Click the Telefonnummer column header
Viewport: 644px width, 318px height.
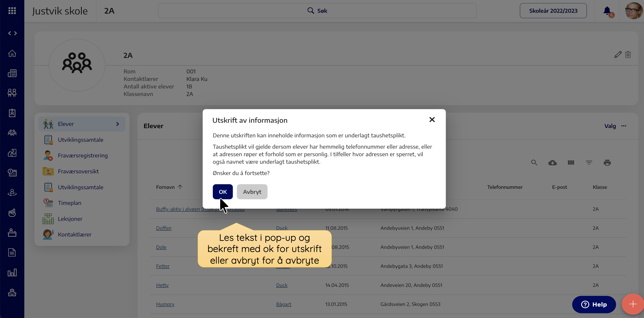point(505,187)
